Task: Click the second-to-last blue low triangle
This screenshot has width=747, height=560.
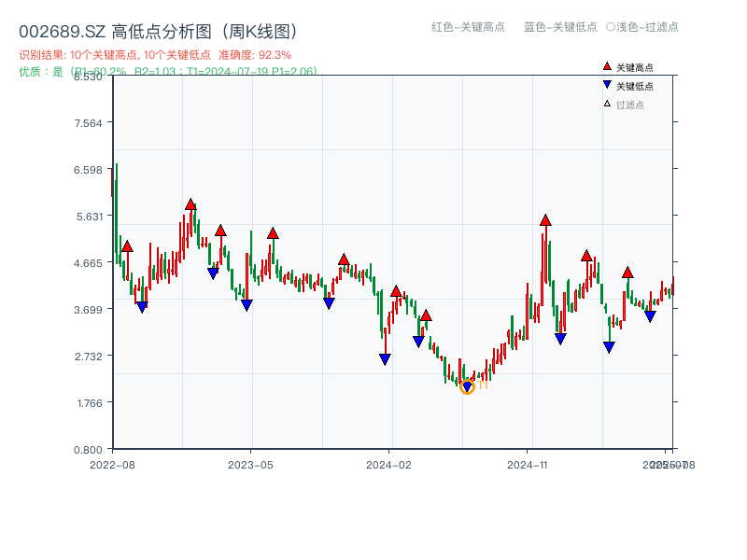Action: (610, 347)
